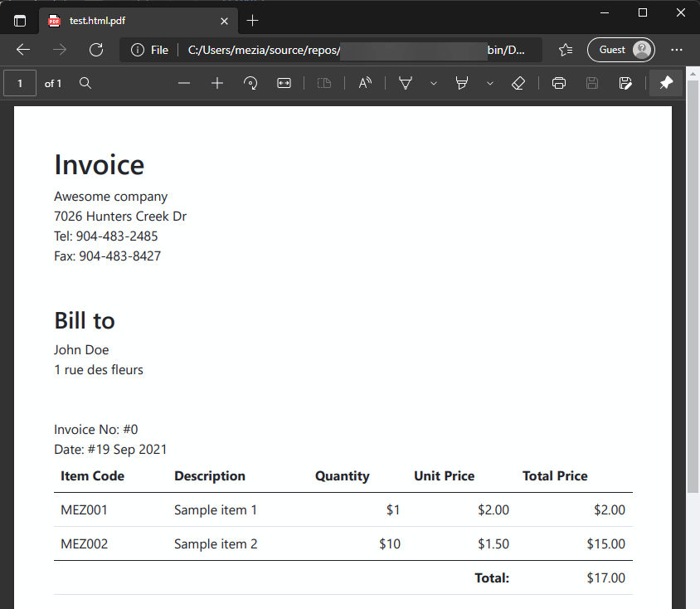Zoom in on the PDF document
This screenshot has width=700, height=609.
coord(216,83)
